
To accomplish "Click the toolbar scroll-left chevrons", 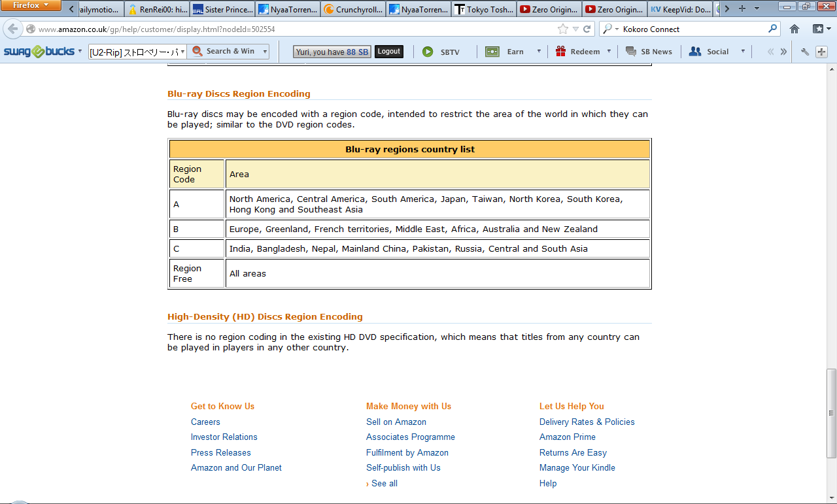I will [770, 52].
